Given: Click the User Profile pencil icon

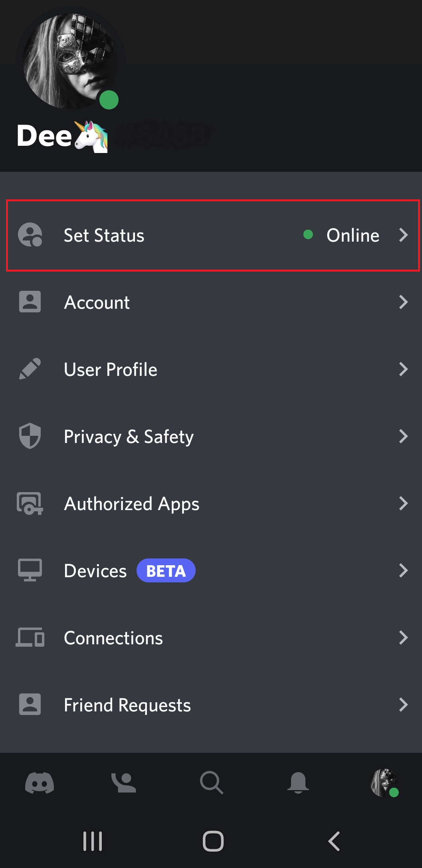Looking at the screenshot, I should [x=30, y=369].
